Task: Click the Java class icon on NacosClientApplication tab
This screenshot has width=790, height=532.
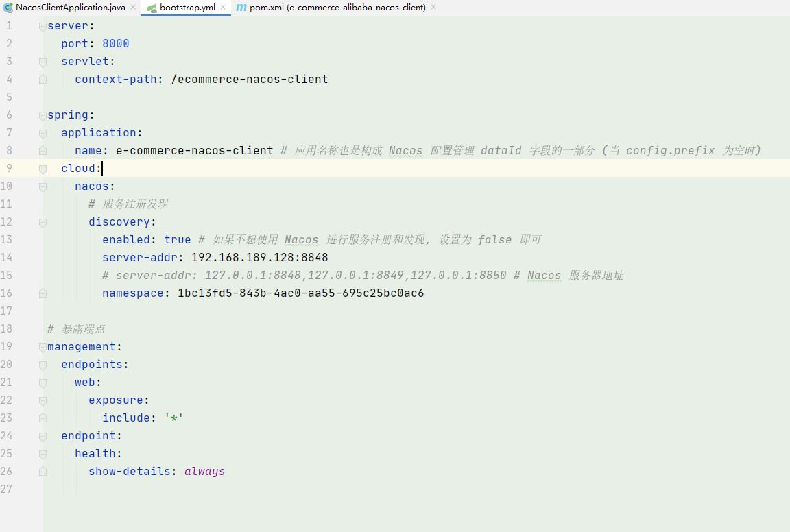Action: 8,8
